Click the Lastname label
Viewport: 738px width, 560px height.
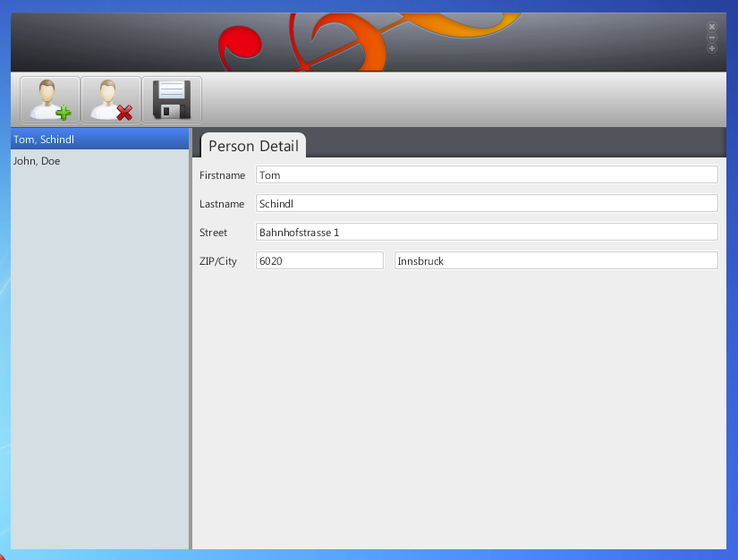tap(222, 204)
